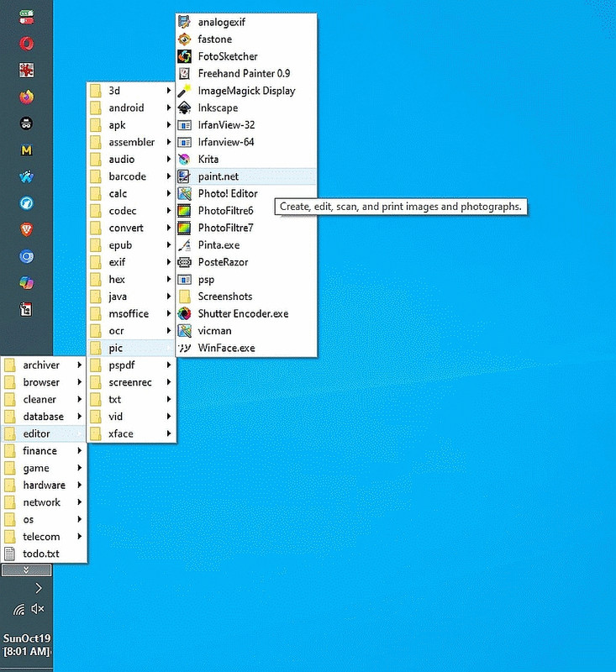Expand the network folder submenu
Image resolution: width=616 pixels, height=672 pixels.
coord(44,501)
